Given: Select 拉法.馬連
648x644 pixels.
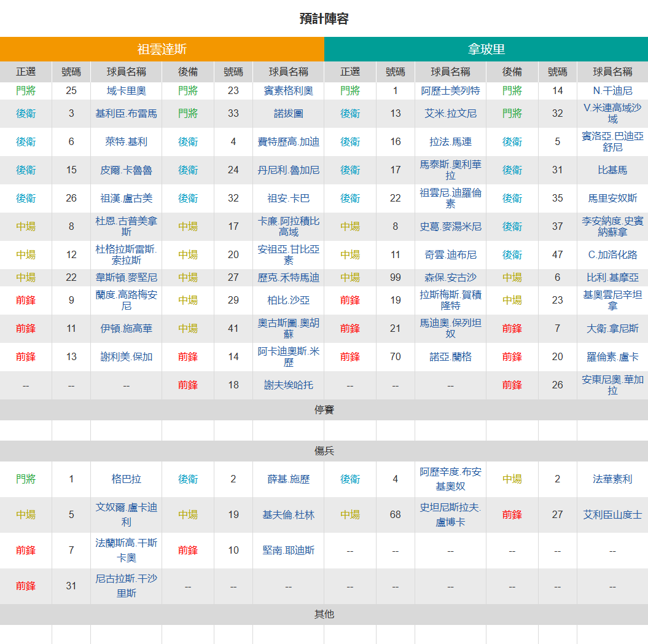Looking at the screenshot, I should [450, 142].
